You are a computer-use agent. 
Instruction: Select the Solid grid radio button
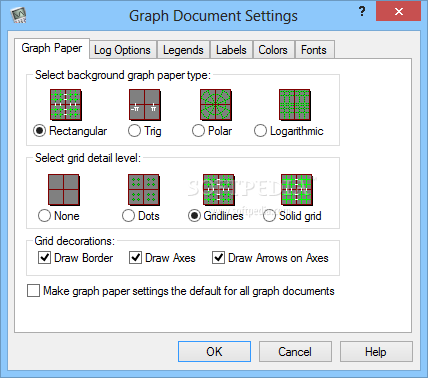[269, 216]
